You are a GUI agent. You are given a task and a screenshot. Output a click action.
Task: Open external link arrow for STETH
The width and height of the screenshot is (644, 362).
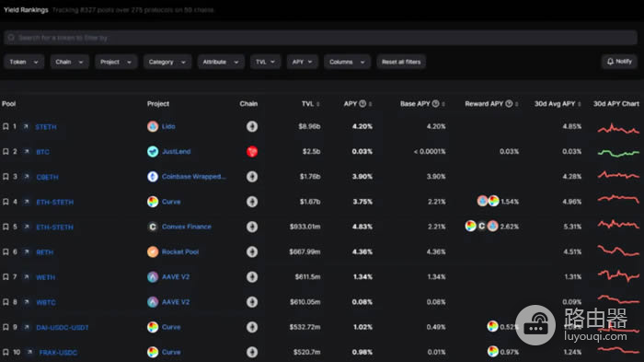[26, 127]
